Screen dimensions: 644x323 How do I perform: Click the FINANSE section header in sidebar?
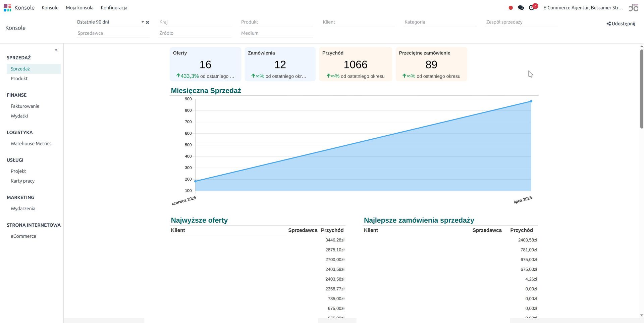[16, 95]
